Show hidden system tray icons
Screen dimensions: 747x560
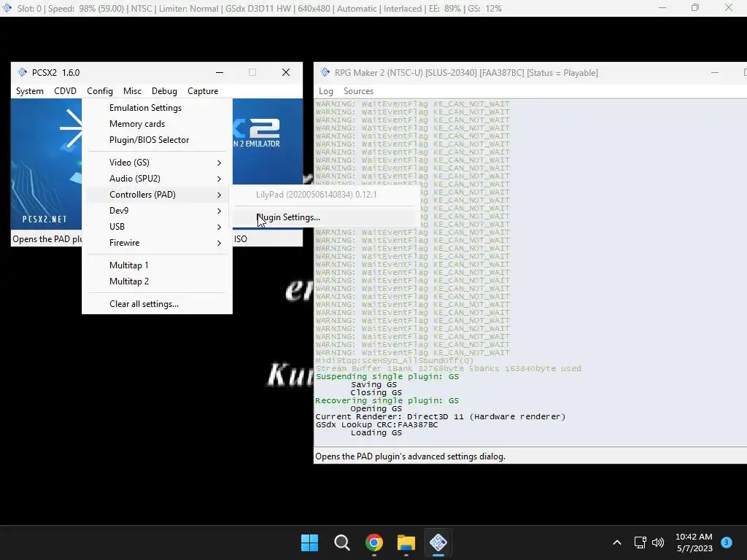pyautogui.click(x=617, y=542)
